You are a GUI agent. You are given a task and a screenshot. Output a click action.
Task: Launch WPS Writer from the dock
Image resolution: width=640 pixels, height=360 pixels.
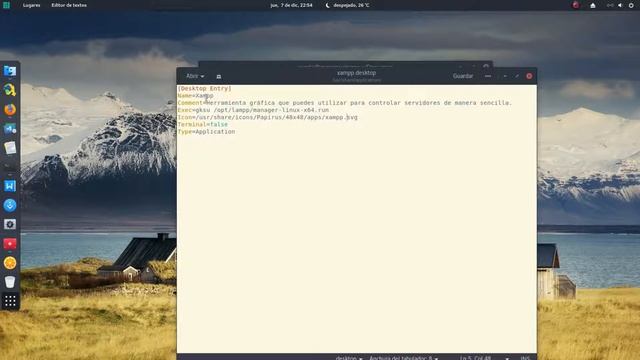click(x=10, y=186)
